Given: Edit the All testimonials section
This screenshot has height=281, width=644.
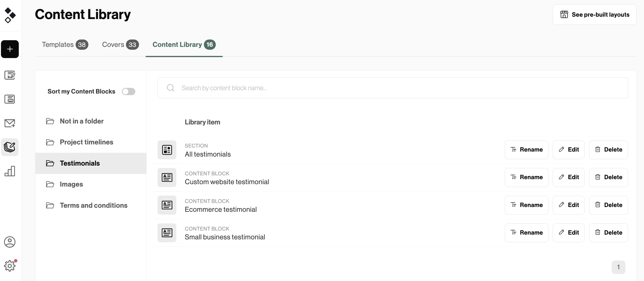Looking at the screenshot, I should pos(568,150).
